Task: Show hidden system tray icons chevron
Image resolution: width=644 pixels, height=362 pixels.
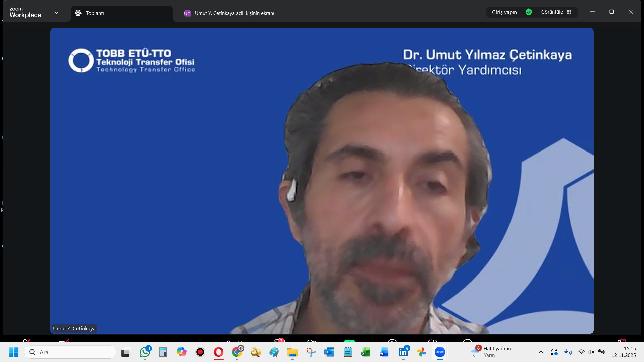Action: [541, 352]
